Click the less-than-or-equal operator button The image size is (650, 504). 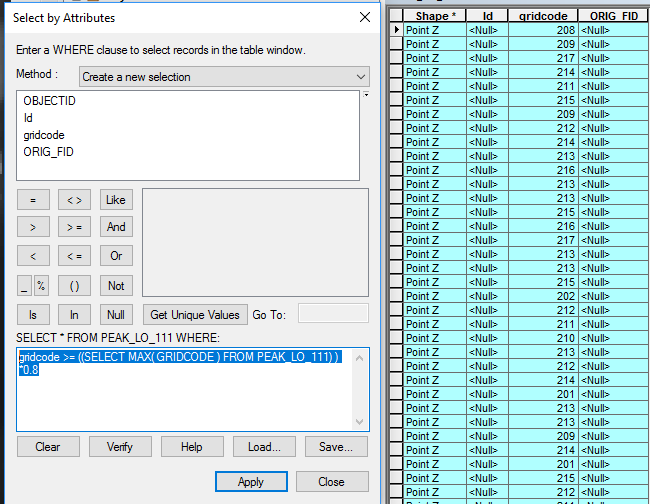[74, 256]
